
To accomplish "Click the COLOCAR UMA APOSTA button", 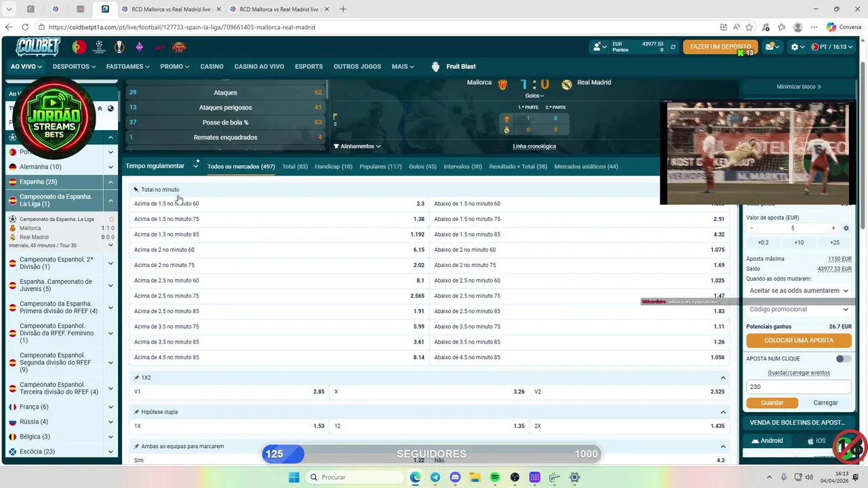I will click(x=799, y=340).
